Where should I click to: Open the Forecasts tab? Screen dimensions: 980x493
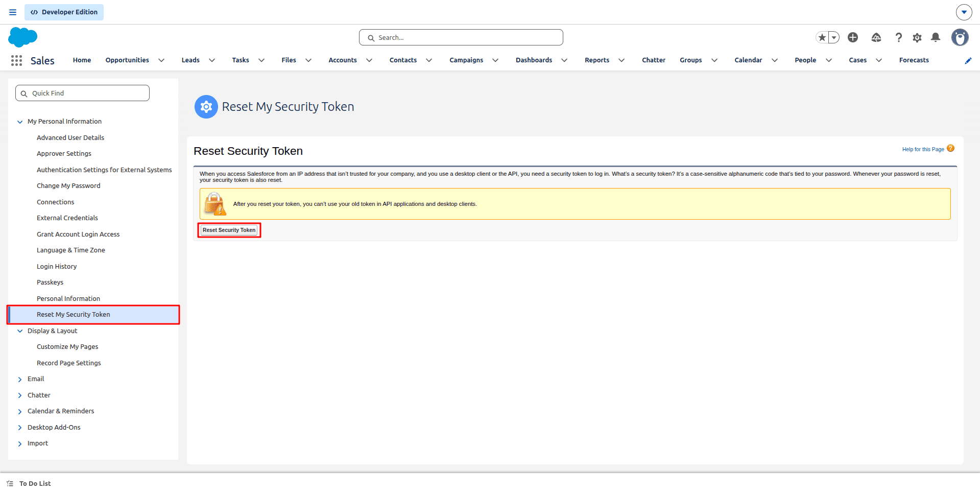click(x=914, y=60)
